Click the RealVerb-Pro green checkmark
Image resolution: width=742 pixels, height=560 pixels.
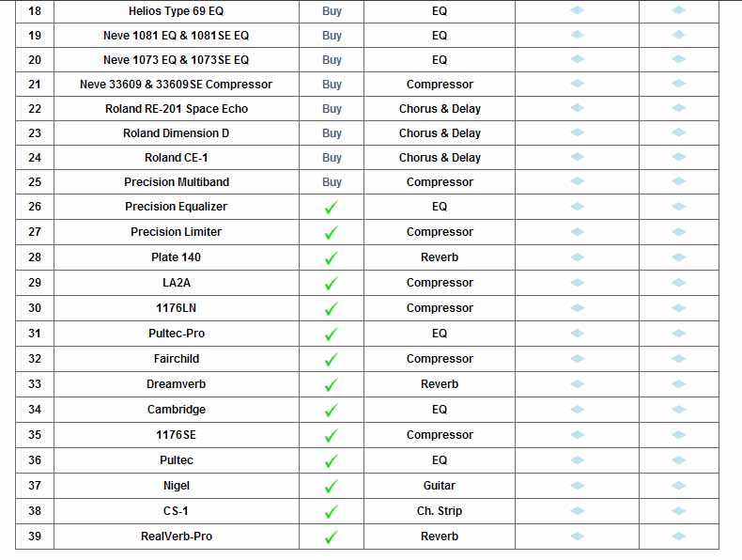coord(331,537)
